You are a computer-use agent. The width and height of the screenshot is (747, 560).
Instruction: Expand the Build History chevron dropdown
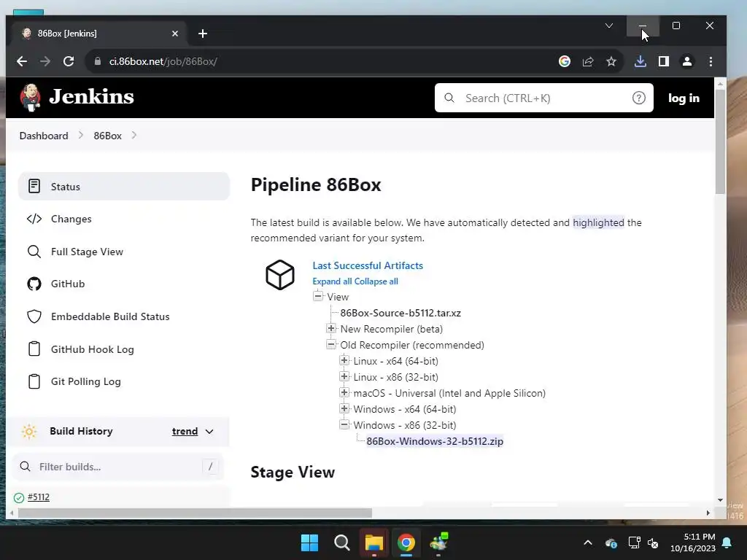[x=209, y=432]
